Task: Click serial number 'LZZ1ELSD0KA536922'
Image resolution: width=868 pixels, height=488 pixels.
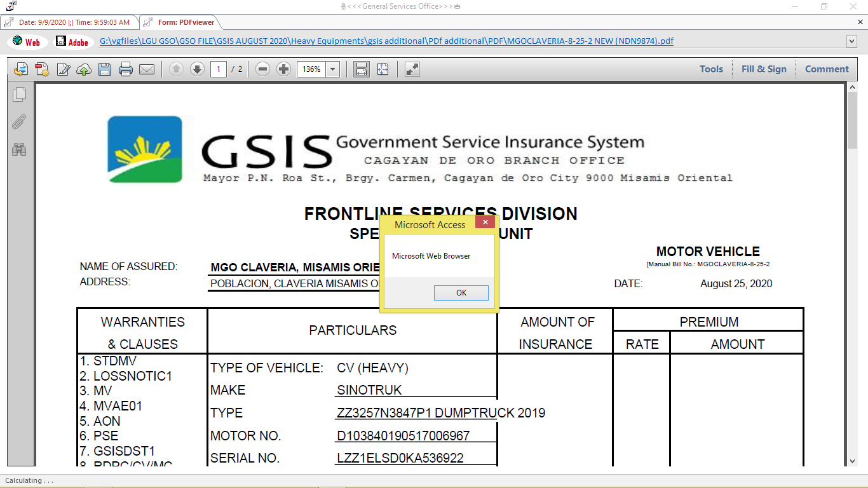Action: (400, 458)
